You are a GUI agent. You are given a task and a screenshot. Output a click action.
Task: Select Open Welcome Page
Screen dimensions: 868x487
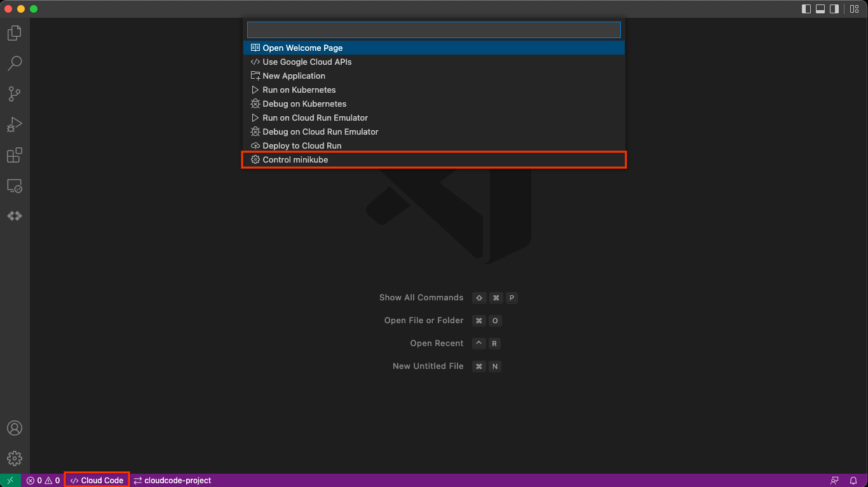[x=434, y=48]
